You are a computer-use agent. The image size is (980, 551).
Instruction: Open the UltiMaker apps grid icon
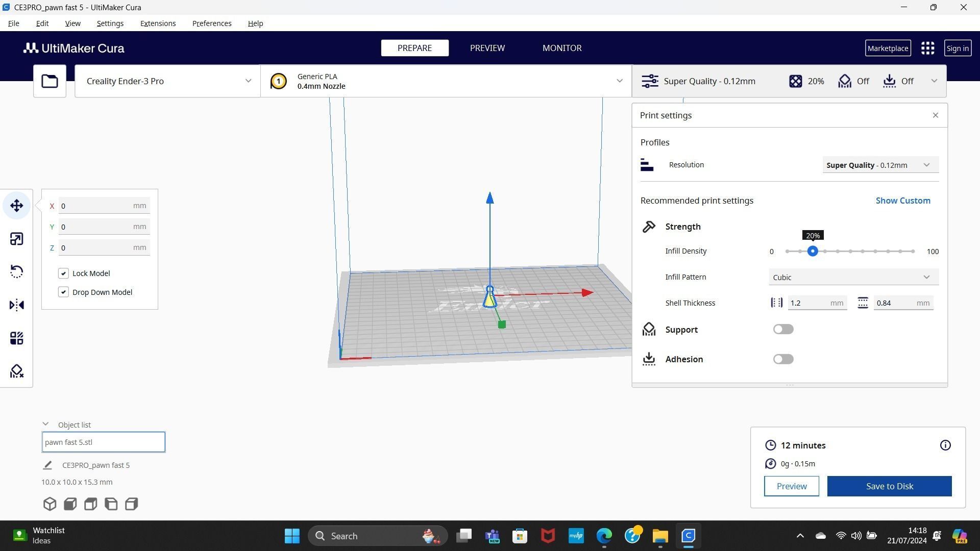[927, 48]
